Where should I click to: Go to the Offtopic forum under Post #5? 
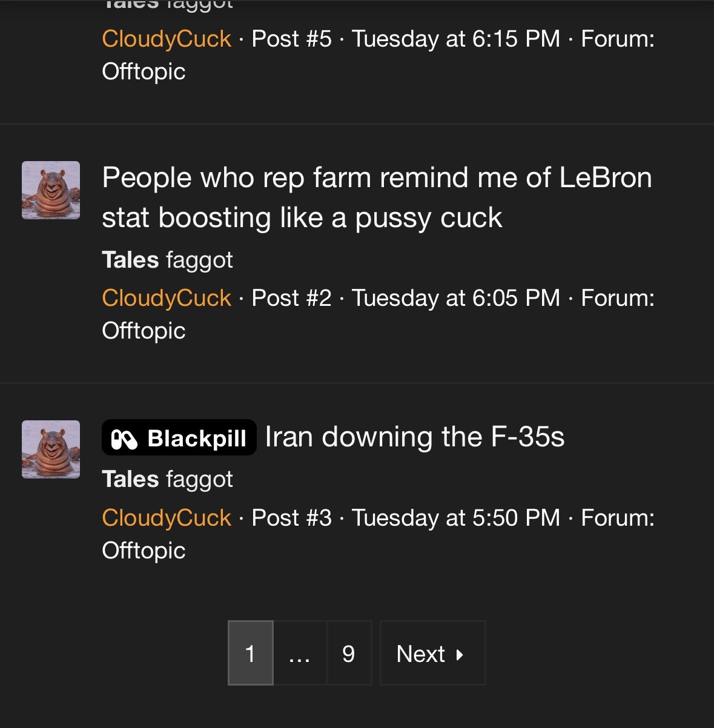click(x=144, y=71)
